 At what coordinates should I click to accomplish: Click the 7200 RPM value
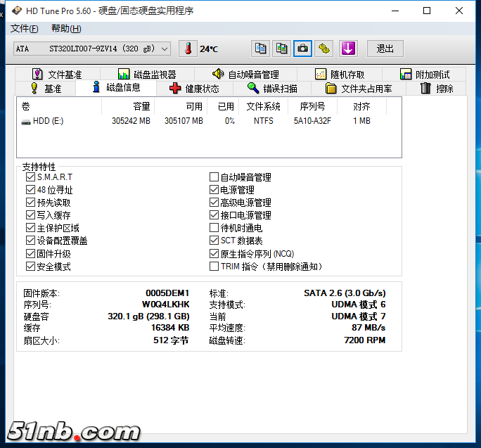pos(365,340)
